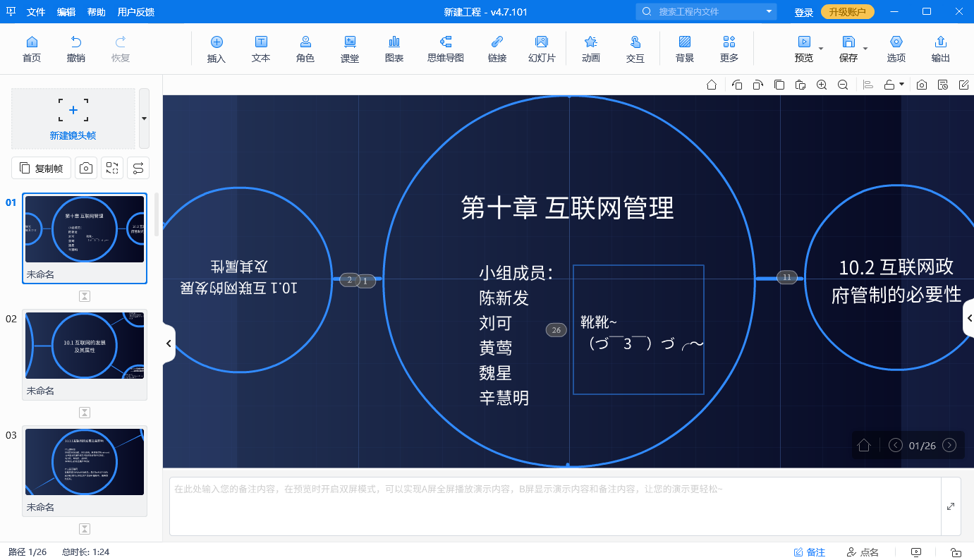The width and height of the screenshot is (974, 560).
Task: Open the 交互 interaction tool
Action: pyautogui.click(x=635, y=49)
